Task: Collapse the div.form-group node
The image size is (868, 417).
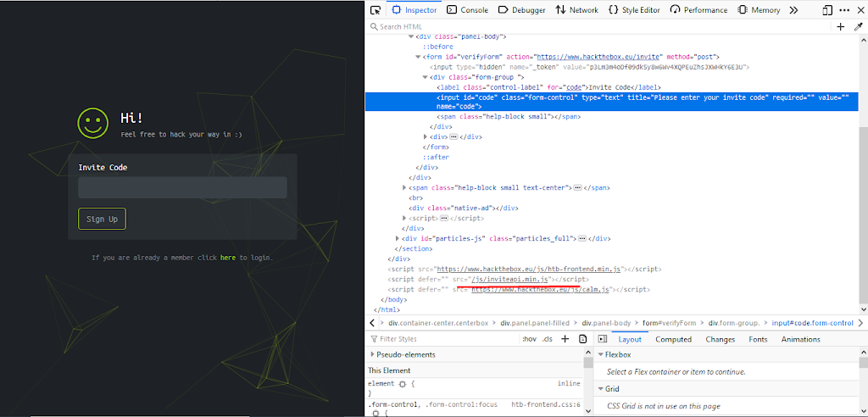Action: pos(425,77)
